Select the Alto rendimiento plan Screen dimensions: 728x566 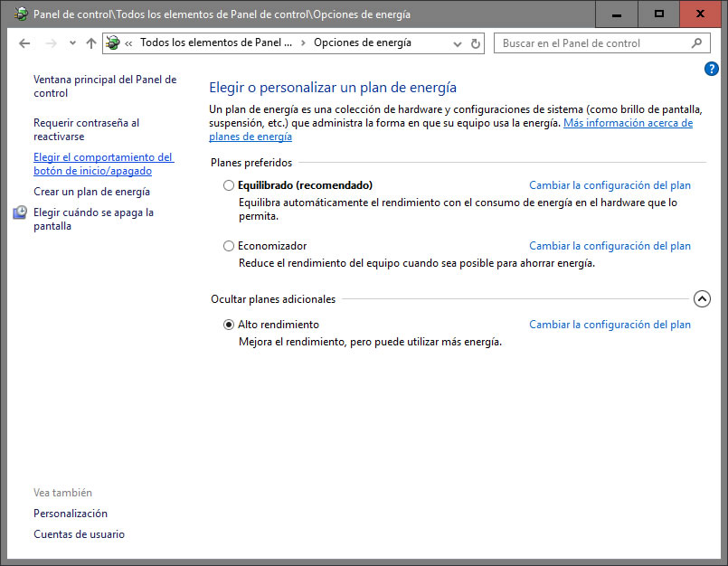coord(229,325)
